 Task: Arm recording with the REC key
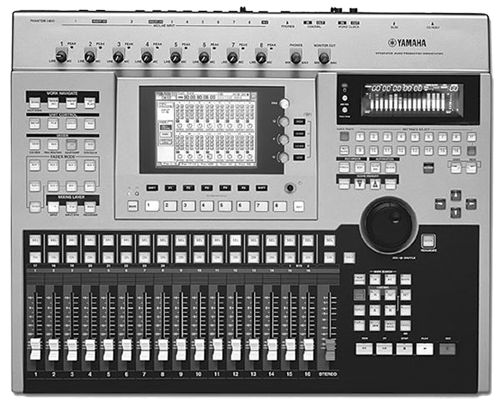coord(447,349)
